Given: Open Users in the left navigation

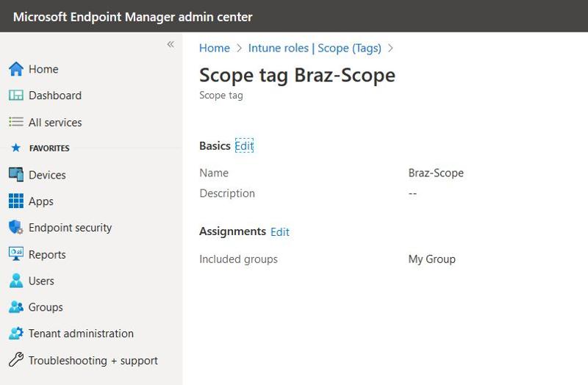Looking at the screenshot, I should (42, 281).
